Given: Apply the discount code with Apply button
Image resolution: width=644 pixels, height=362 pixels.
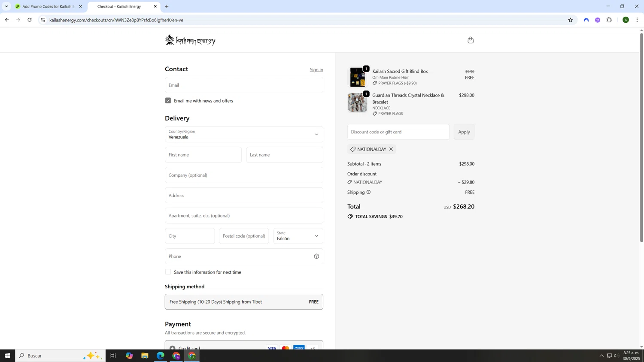Looking at the screenshot, I should 464,132.
